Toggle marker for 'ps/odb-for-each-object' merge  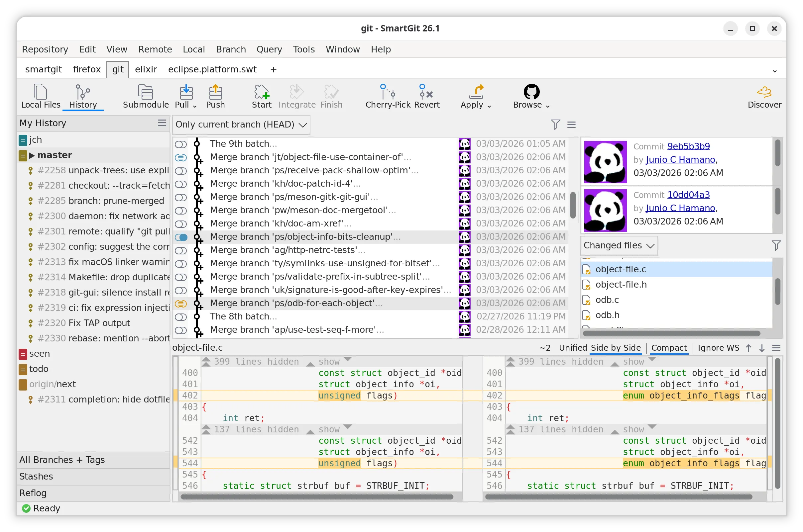[181, 304]
